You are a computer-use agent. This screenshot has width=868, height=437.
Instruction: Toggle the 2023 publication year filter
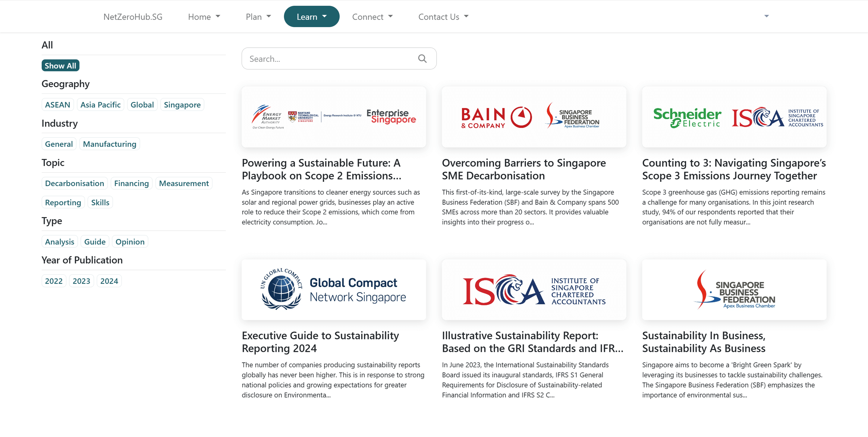pyautogui.click(x=81, y=280)
